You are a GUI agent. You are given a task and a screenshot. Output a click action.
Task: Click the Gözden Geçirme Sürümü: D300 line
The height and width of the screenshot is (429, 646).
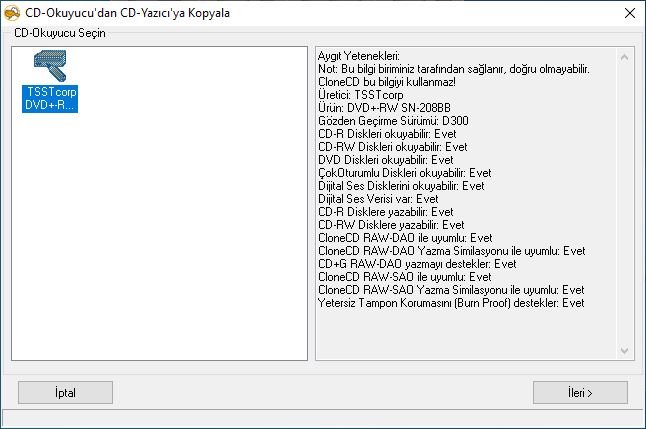click(393, 121)
